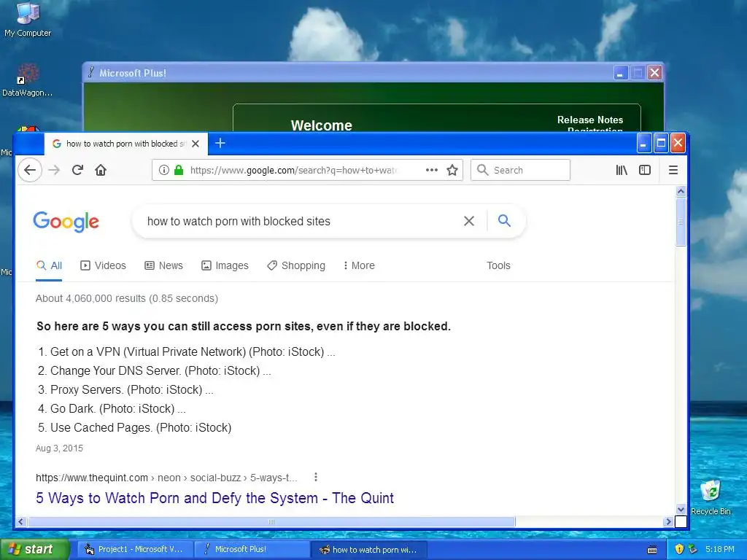Viewport: 747px width, 560px height.
Task: Switch to Videos results tab
Action: [x=104, y=265]
